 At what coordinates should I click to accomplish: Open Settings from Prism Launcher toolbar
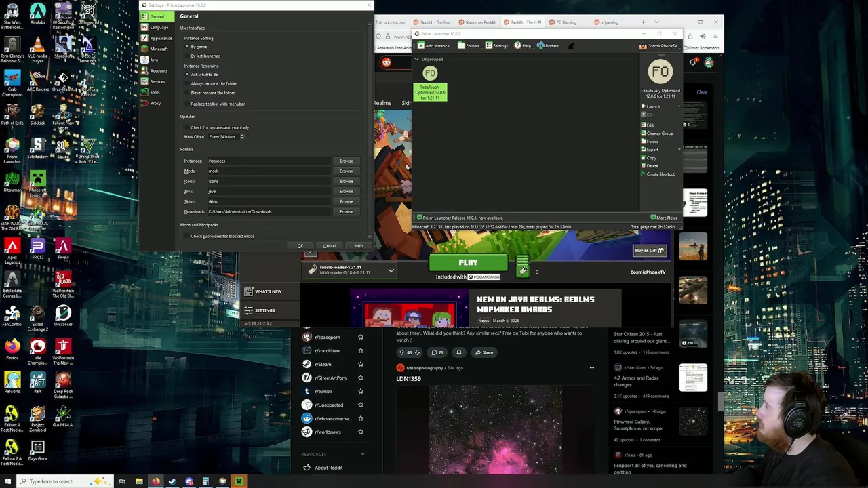point(497,45)
